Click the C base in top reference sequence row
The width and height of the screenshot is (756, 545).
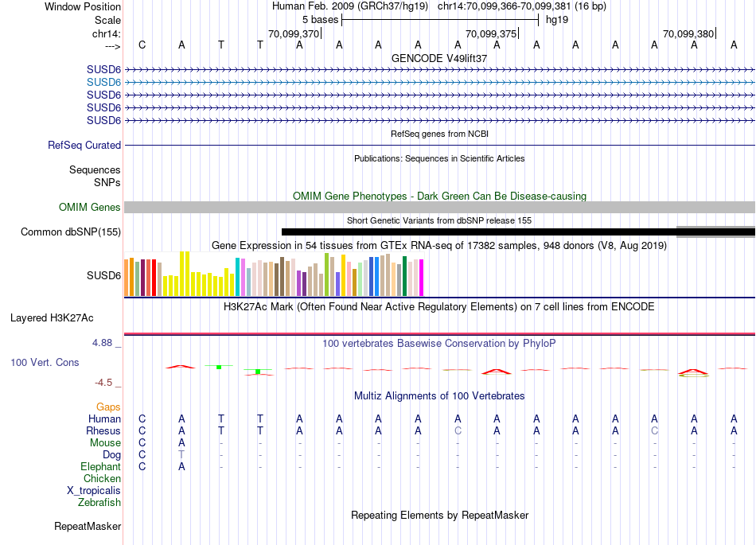tap(142, 45)
